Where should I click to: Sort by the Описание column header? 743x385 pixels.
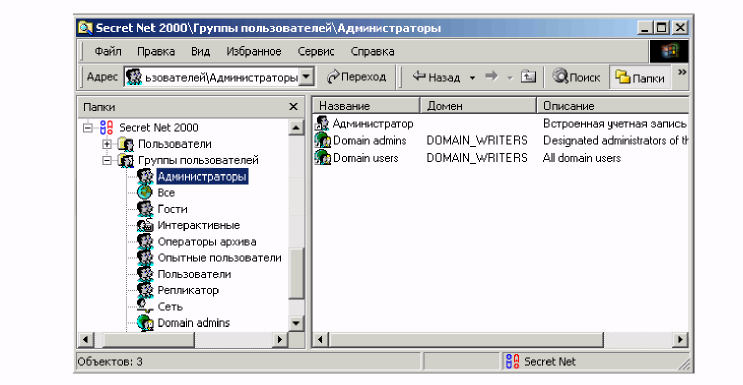(x=613, y=105)
